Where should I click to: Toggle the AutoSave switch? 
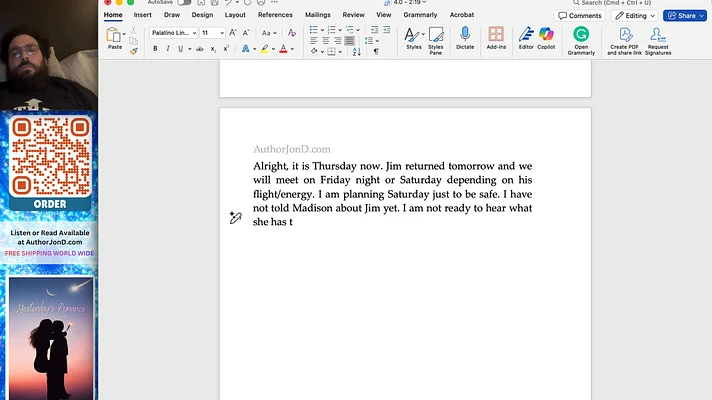[x=184, y=2]
